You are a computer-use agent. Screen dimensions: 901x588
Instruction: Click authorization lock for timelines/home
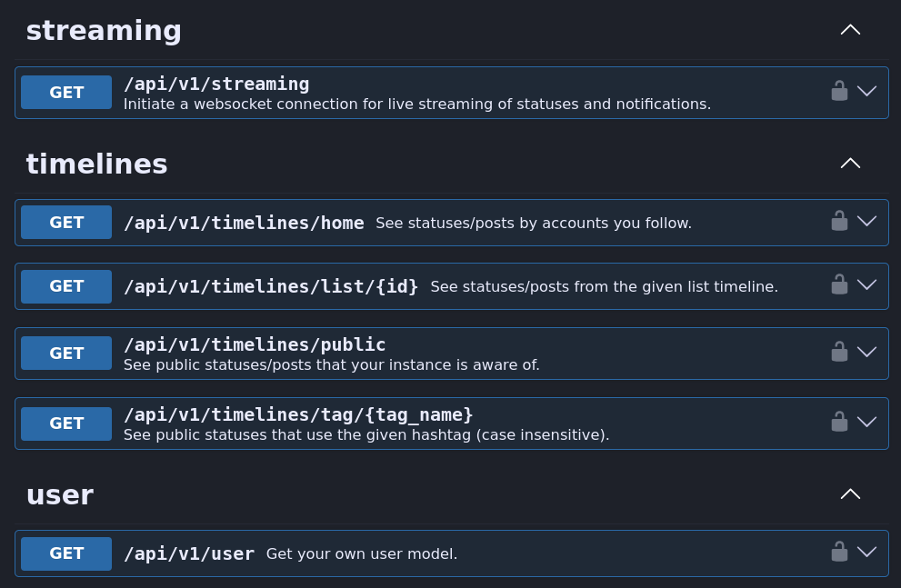839,221
